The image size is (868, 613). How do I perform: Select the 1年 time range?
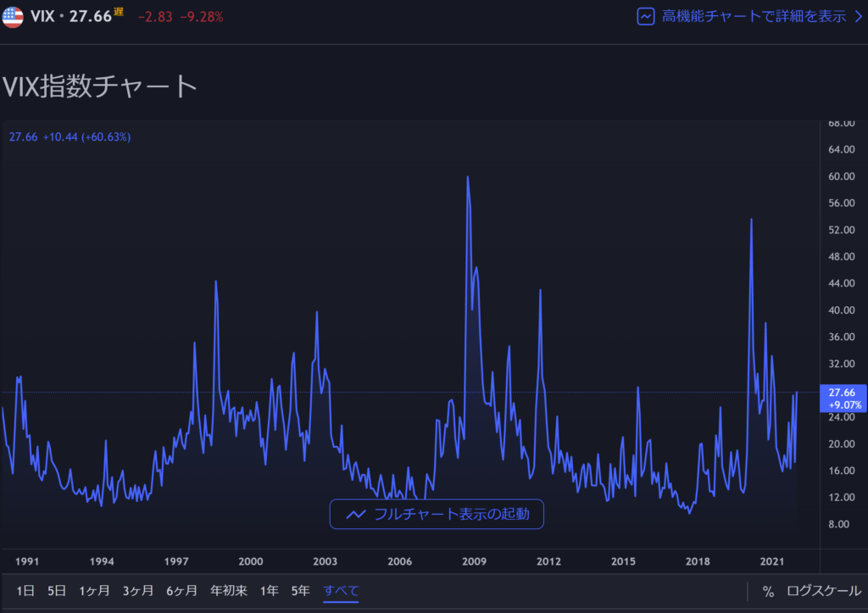[270, 591]
